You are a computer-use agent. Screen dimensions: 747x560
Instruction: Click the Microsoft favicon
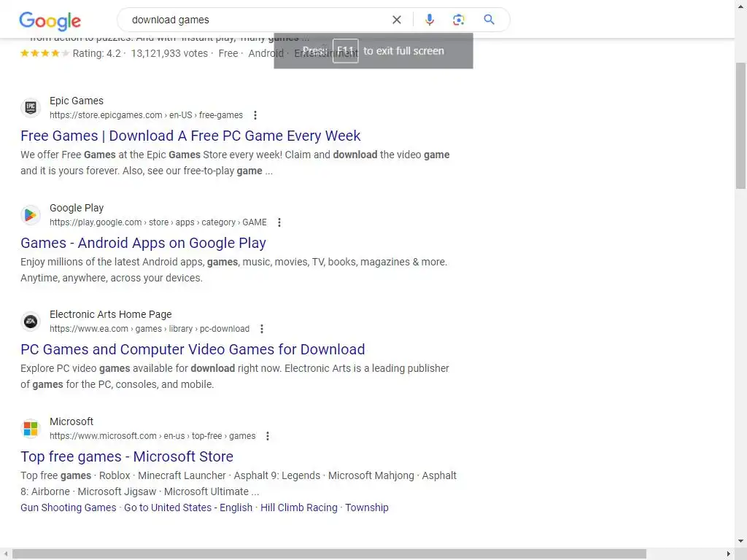pos(31,429)
